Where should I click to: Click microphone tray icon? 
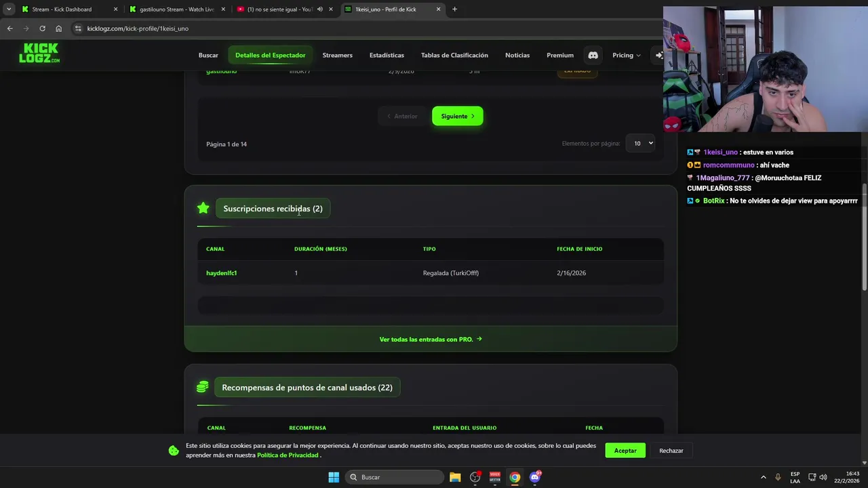click(778, 477)
